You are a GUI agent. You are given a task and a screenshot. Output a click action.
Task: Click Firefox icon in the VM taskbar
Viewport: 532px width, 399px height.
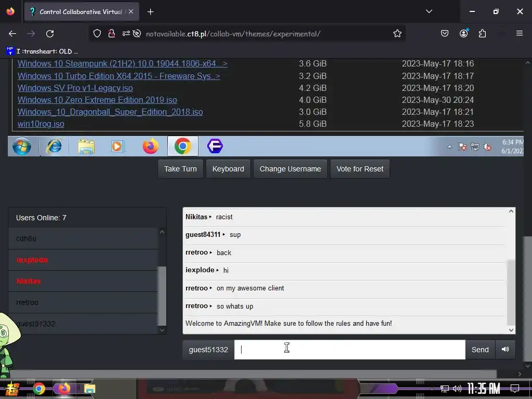150,147
